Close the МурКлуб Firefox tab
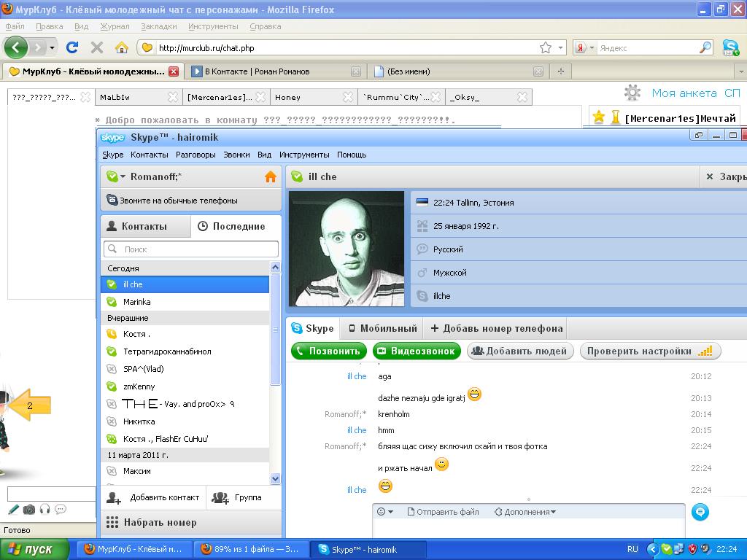 pyautogui.click(x=174, y=71)
